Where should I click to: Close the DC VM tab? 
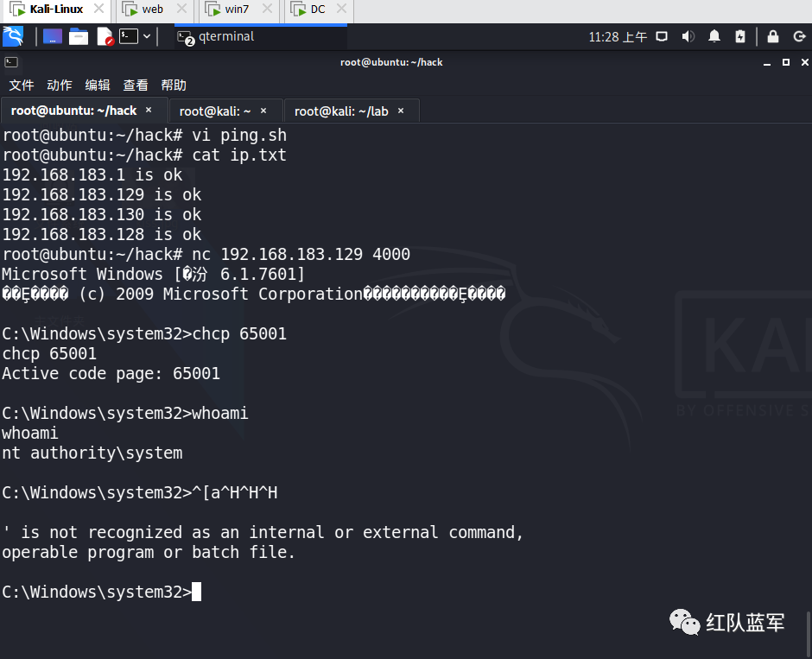pyautogui.click(x=341, y=9)
